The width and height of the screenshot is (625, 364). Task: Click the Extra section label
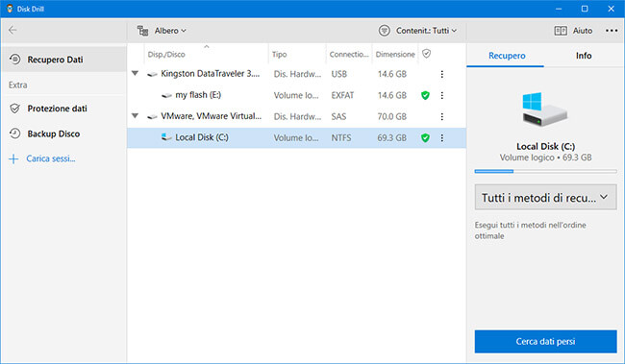click(18, 85)
